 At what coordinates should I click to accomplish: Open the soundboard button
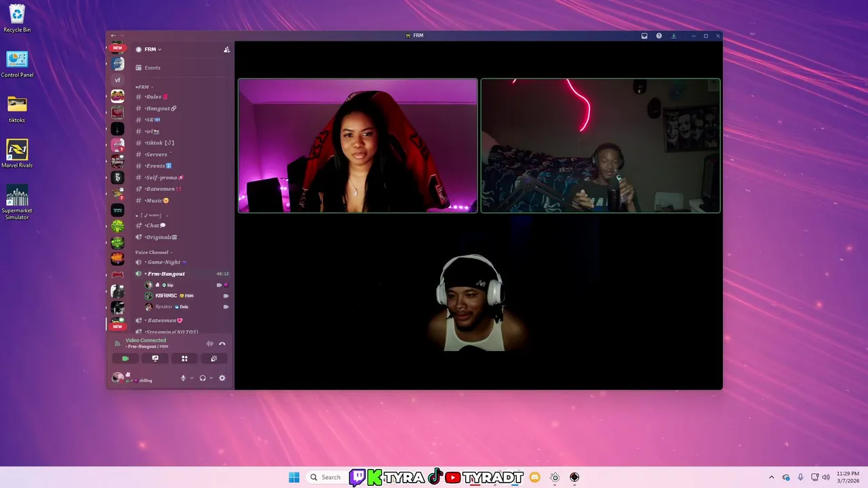(x=214, y=359)
